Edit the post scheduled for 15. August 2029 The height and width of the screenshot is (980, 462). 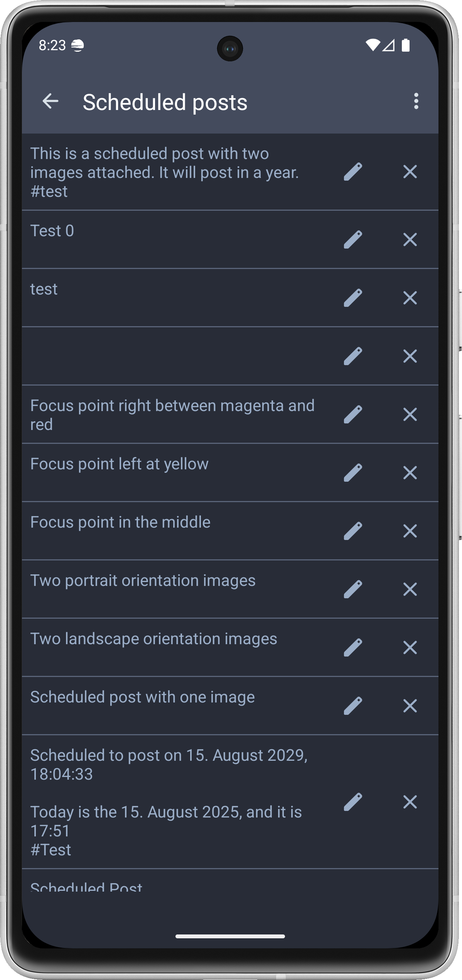(x=353, y=802)
